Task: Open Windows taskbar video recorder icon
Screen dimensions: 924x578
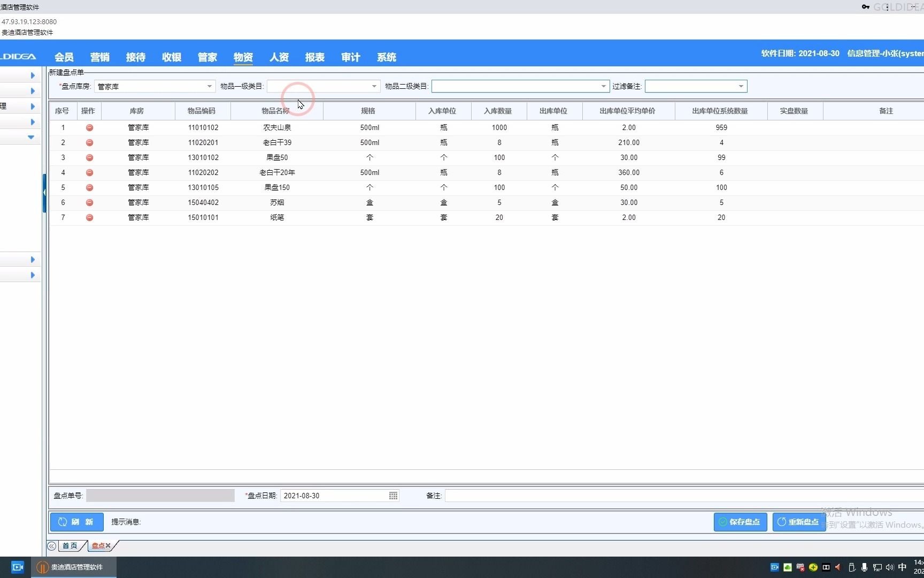Action: coord(18,567)
